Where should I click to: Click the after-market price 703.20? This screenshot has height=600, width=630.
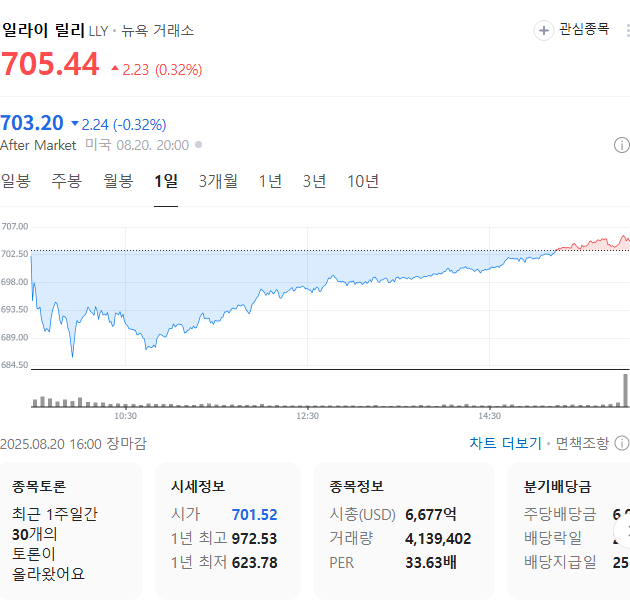[x=32, y=123]
